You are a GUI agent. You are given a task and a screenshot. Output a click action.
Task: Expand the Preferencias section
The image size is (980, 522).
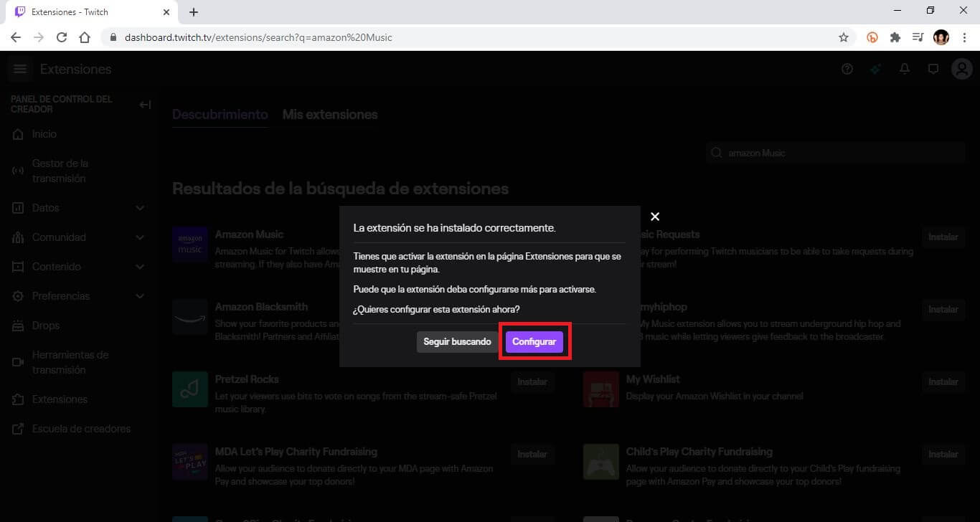click(x=79, y=296)
